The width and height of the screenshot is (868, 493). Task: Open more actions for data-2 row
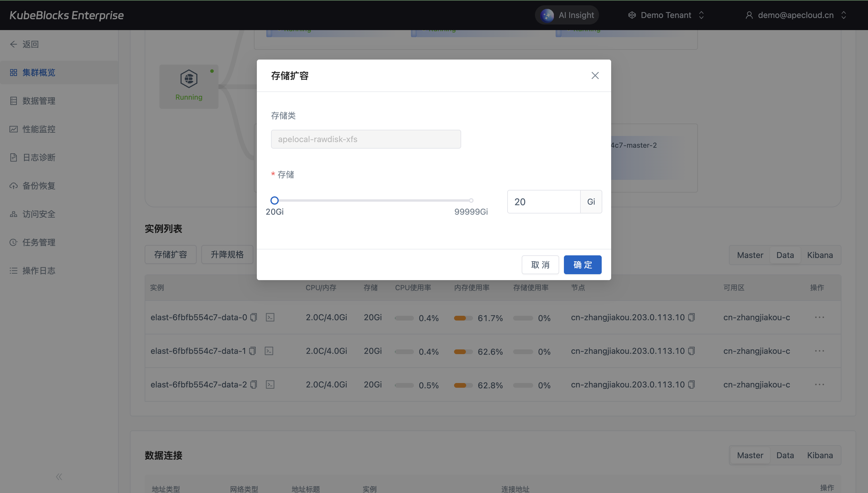pos(819,384)
